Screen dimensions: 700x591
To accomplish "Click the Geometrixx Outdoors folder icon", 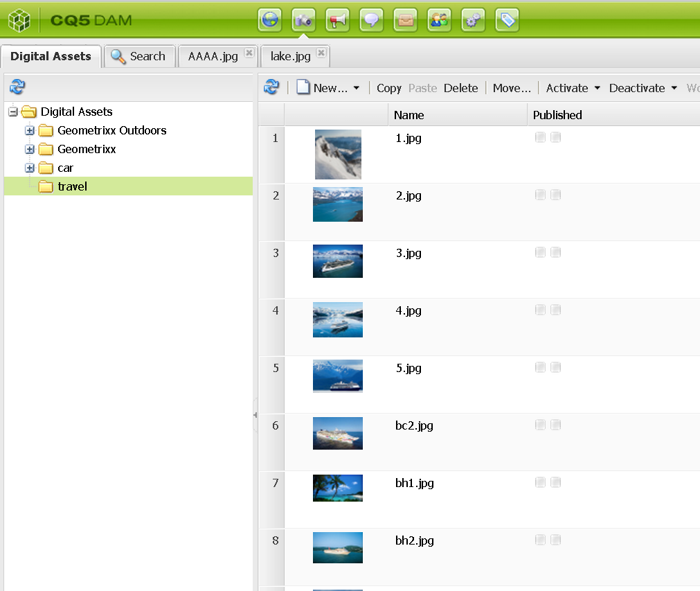I will coord(46,130).
